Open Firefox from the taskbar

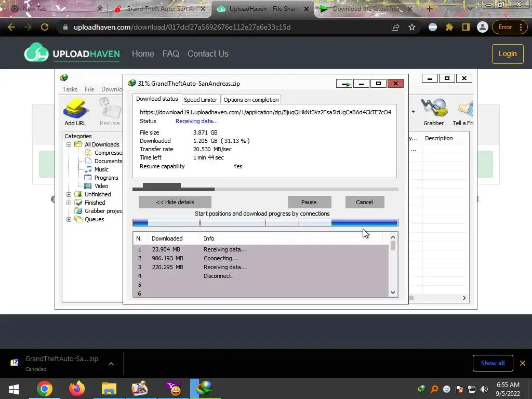pos(77,389)
